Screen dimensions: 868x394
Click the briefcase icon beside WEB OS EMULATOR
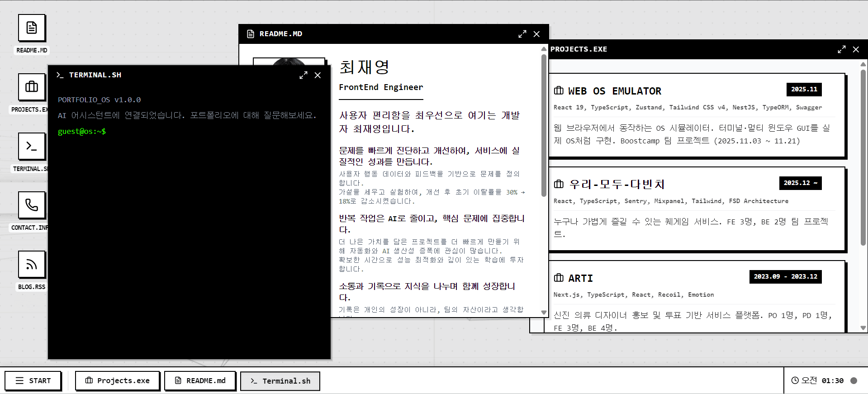pyautogui.click(x=559, y=90)
